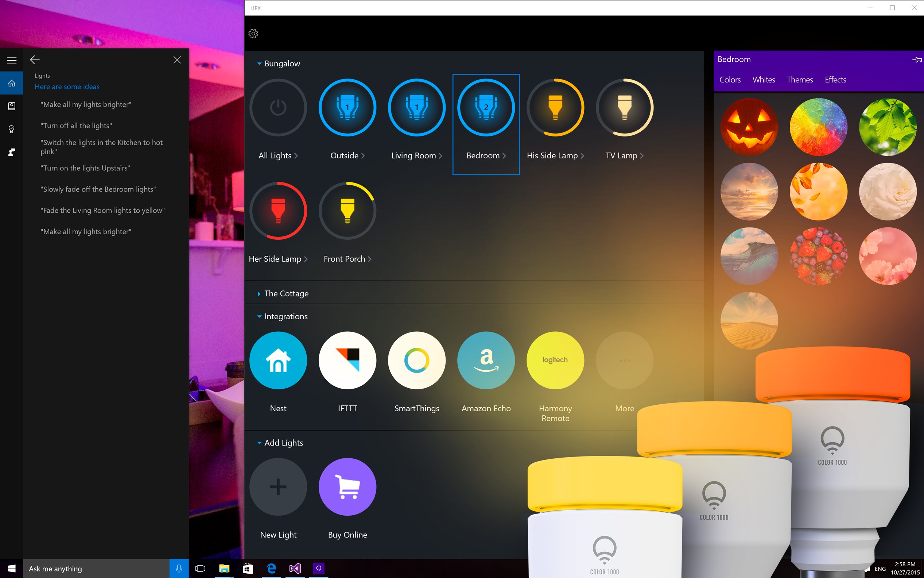
Task: Toggle the Bedroom lights bulb
Action: point(486,107)
